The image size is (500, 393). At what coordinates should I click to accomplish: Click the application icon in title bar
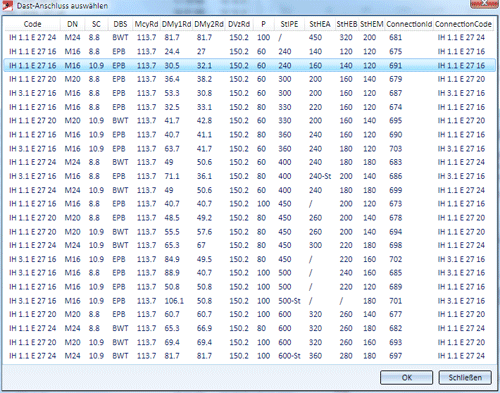[x=7, y=6]
